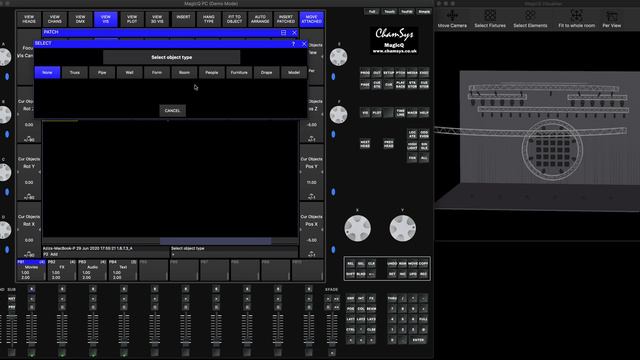Click the Y encoder wheel
This screenshot has width=640, height=360.
402,228
